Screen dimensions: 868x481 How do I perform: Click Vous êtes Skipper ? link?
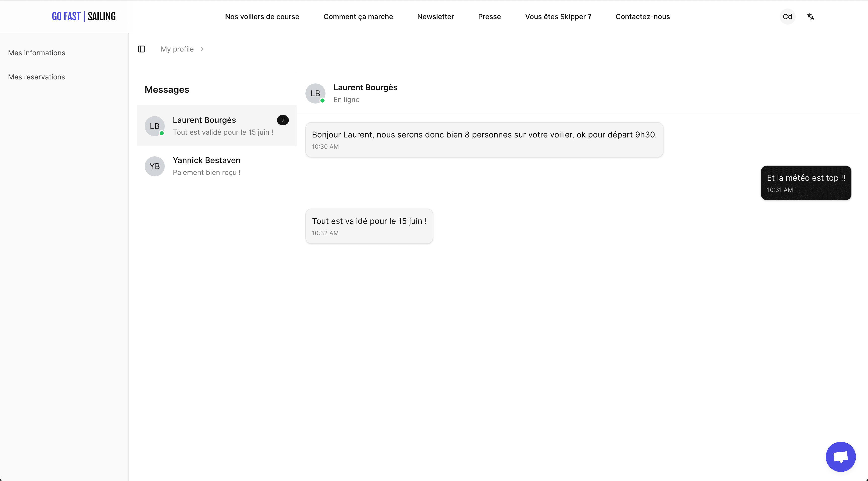click(558, 17)
